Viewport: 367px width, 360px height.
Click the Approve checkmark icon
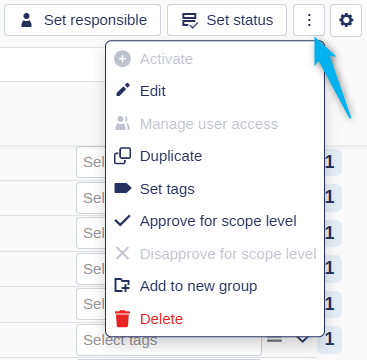click(x=122, y=221)
